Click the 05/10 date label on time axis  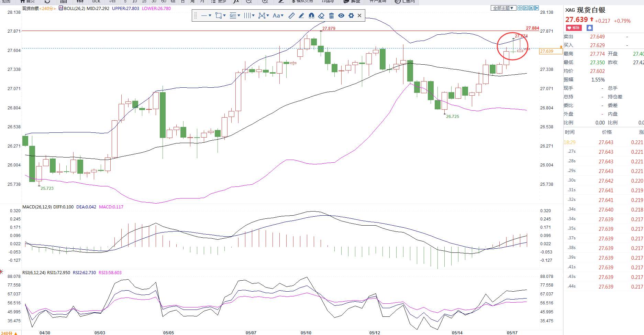click(x=306, y=333)
